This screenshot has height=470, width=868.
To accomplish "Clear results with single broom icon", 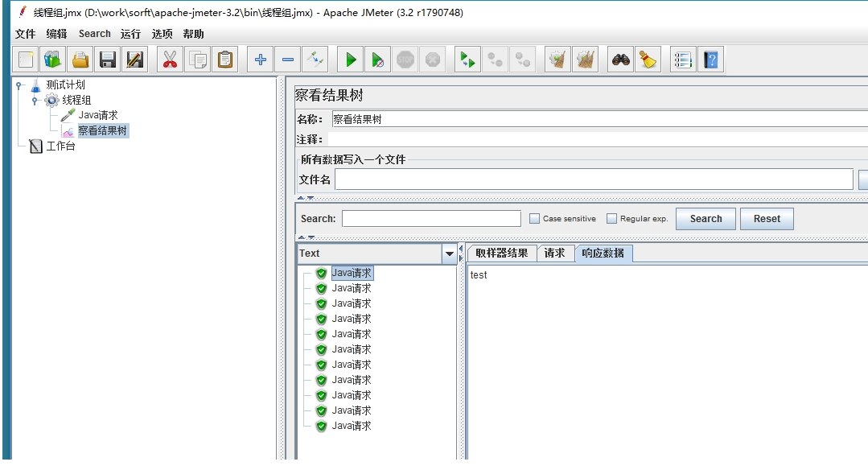I will (x=558, y=60).
